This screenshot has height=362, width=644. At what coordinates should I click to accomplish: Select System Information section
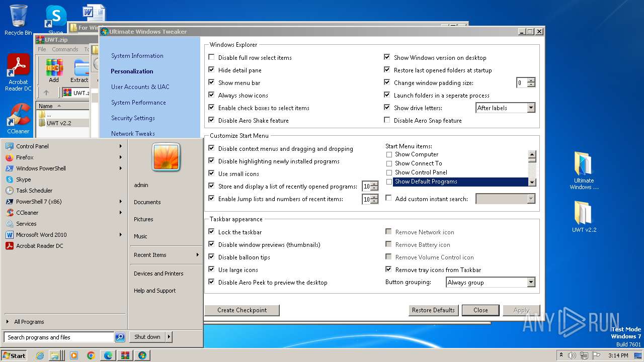tap(137, 56)
